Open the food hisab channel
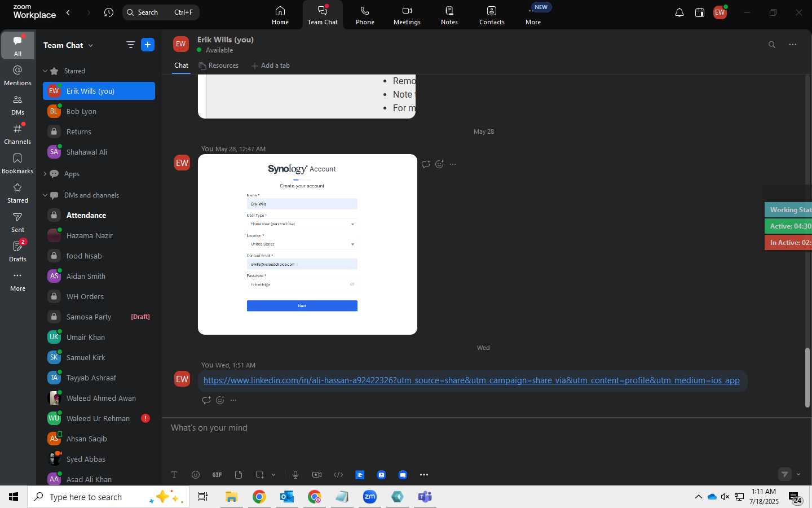 (99, 256)
